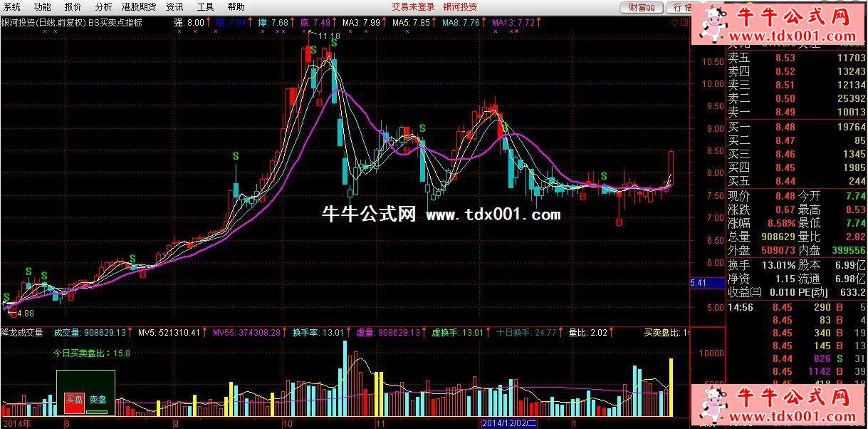868x429 pixels.
Task: Click the 财富QQ button
Action: coord(642,7)
